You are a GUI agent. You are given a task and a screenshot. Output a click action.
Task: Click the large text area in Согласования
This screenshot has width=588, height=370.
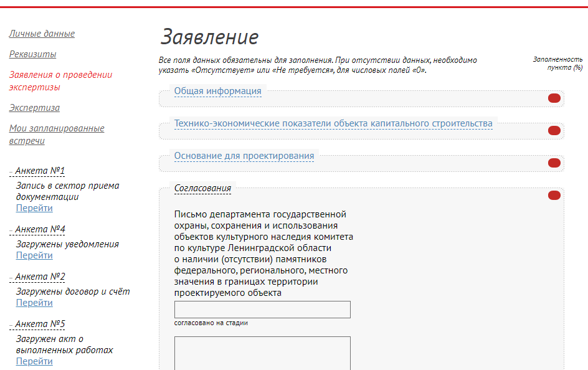(x=262, y=353)
